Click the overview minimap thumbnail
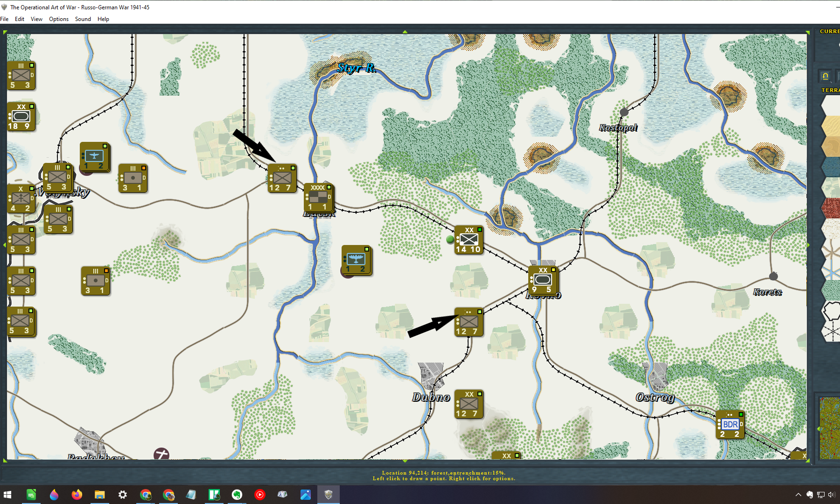The height and width of the screenshot is (504, 840). point(830,428)
